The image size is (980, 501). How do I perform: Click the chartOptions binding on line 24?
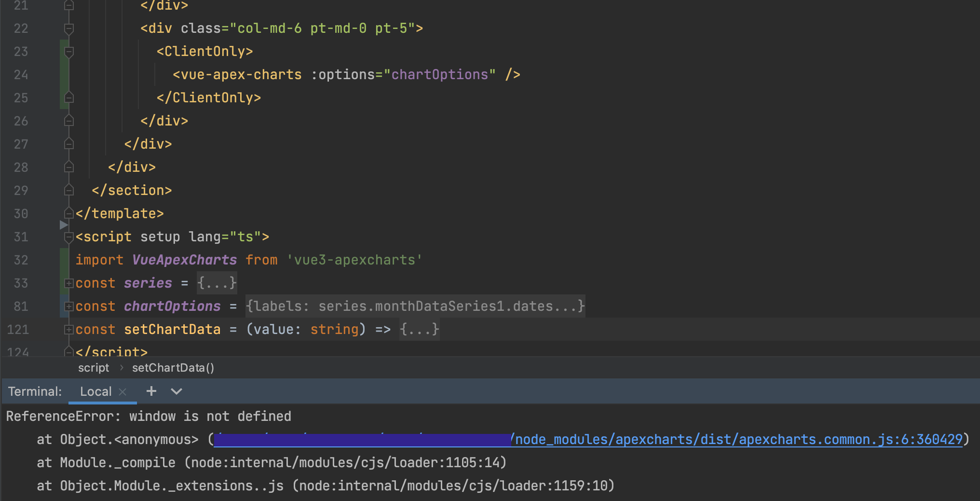click(x=440, y=74)
